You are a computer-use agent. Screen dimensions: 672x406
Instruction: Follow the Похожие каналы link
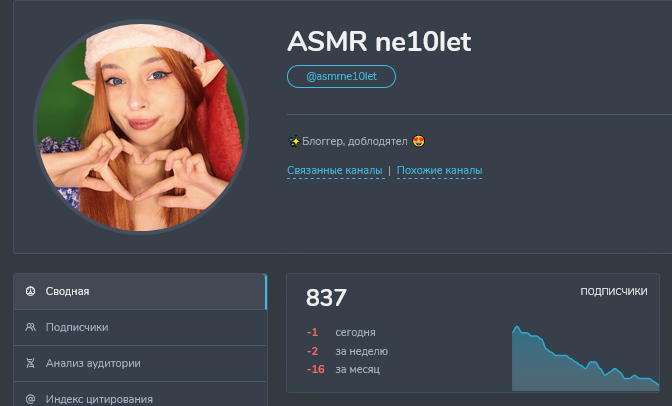click(439, 171)
